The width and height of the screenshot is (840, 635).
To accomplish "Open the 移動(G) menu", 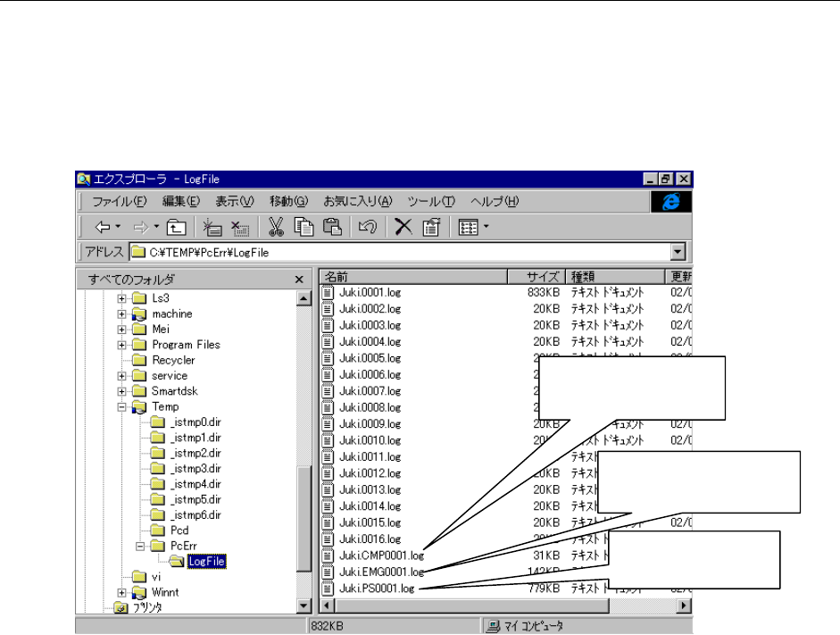I will [288, 202].
